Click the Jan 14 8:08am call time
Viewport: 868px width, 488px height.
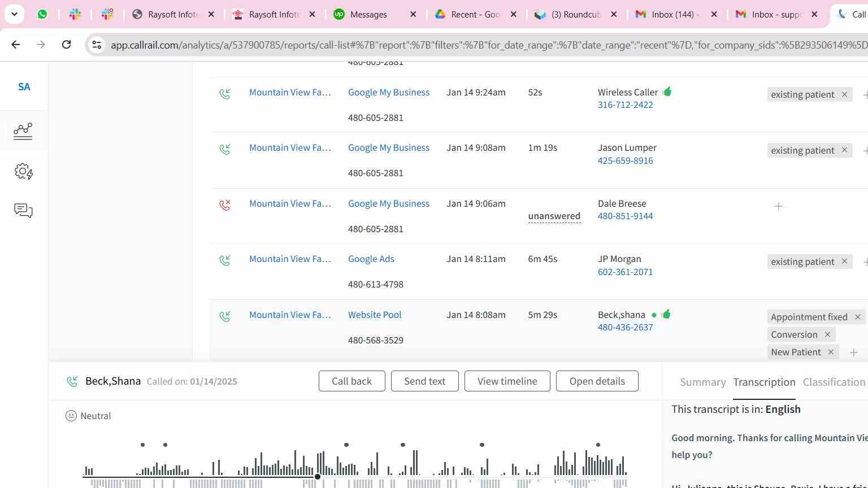pos(476,315)
